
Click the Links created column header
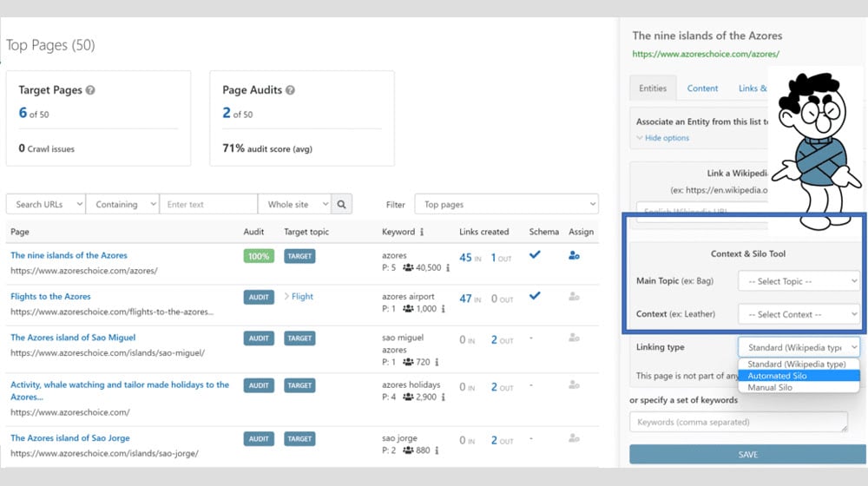[483, 232]
